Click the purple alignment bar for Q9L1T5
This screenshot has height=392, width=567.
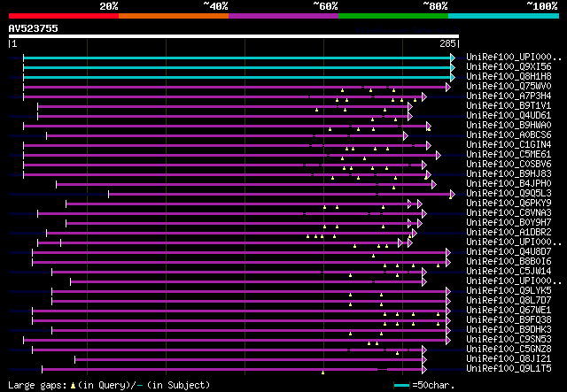[234, 370]
